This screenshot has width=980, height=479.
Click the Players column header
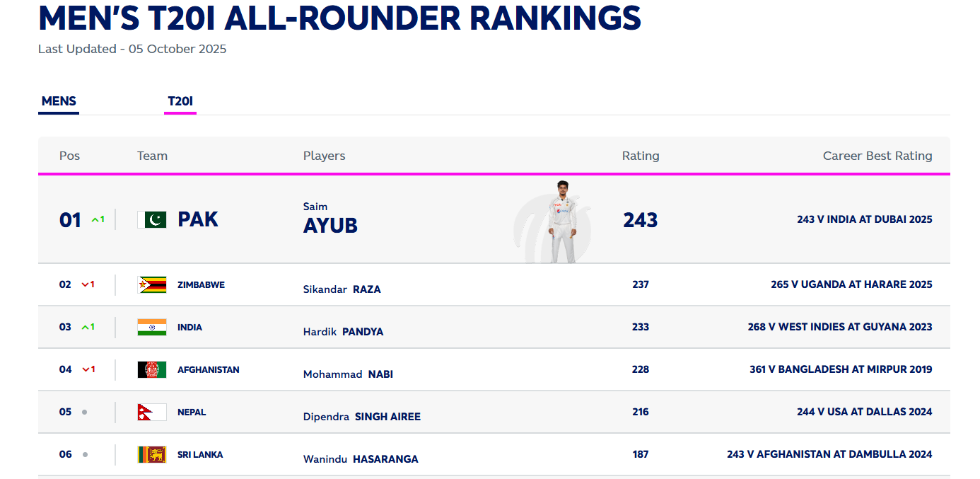(x=324, y=156)
